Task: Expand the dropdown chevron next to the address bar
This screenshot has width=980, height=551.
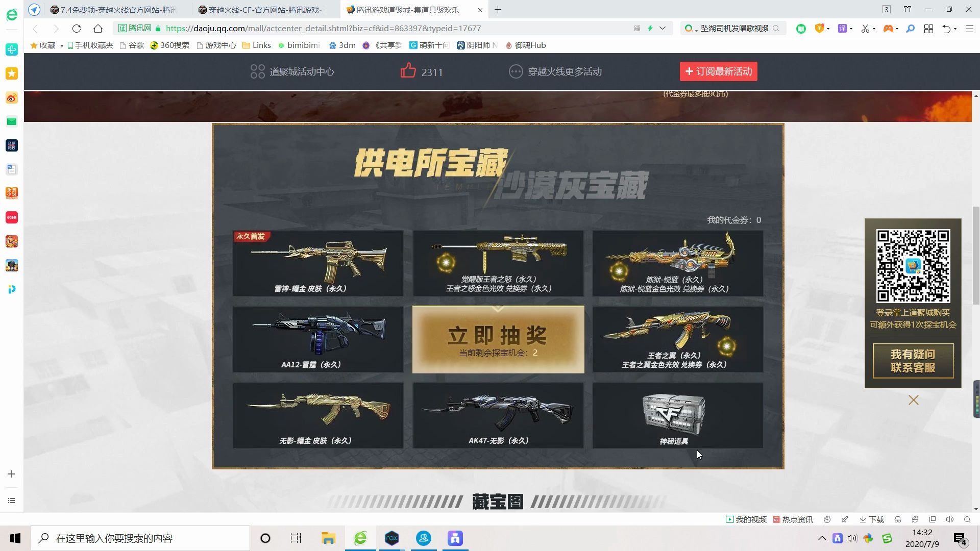Action: [x=663, y=29]
